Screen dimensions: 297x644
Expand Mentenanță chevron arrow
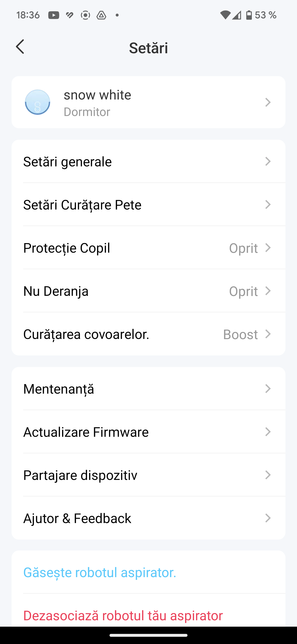[x=268, y=389]
